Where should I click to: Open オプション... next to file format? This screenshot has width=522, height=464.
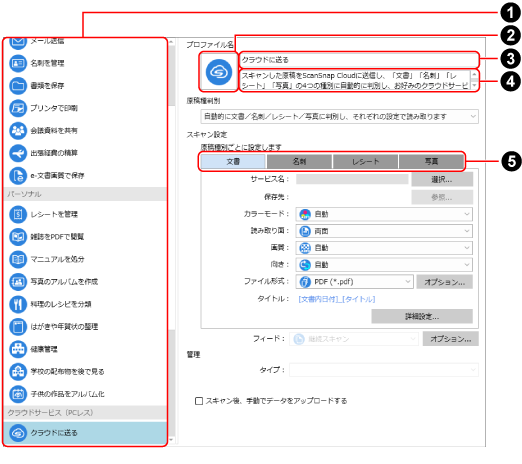444,282
